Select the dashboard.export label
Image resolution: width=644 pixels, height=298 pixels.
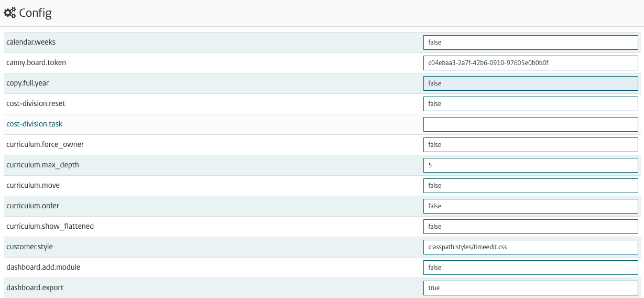coord(35,288)
